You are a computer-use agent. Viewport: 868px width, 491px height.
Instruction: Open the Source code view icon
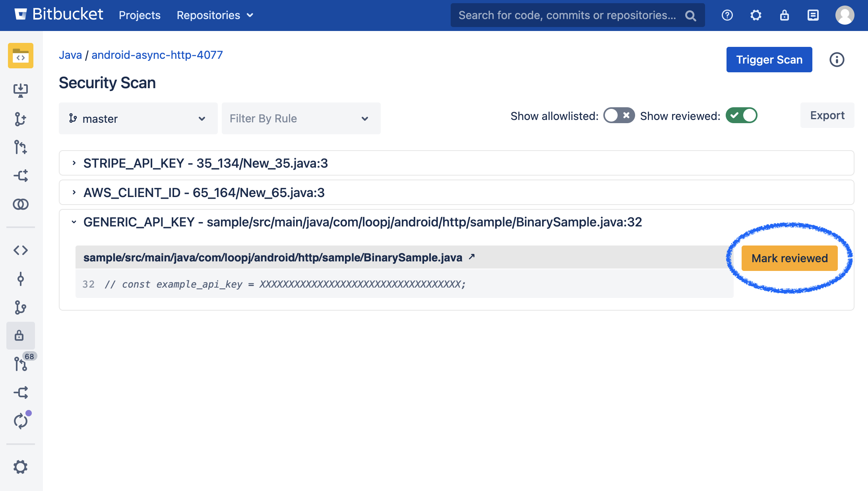[x=21, y=250]
